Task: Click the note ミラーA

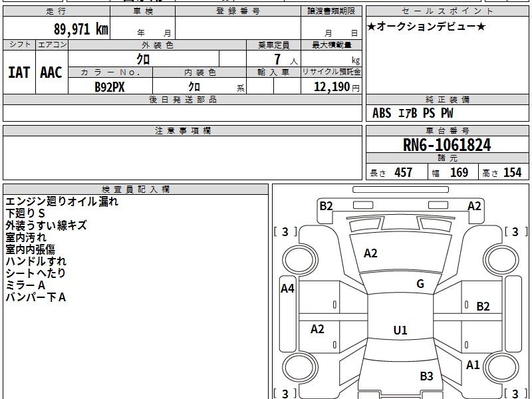Action: (25, 285)
